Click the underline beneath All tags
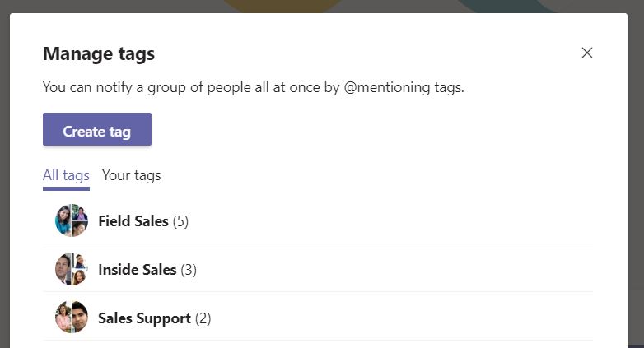 [x=66, y=188]
